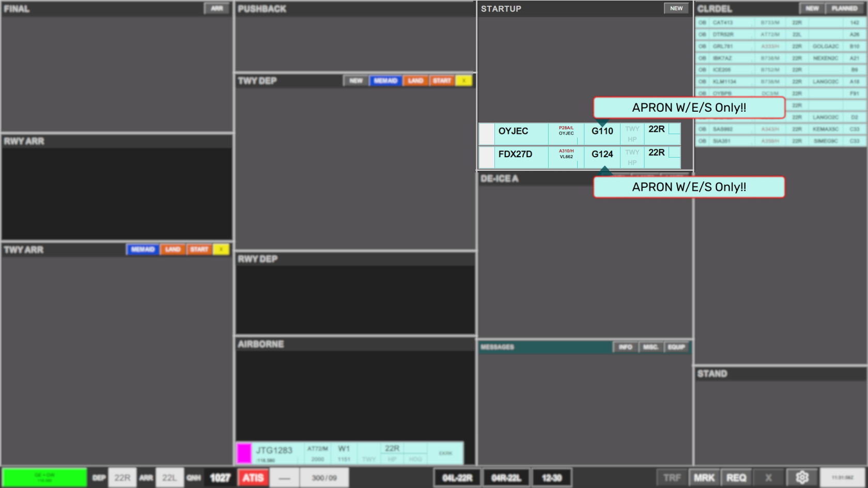Click the magenta marker on JTG1283 strip
This screenshot has height=488, width=868.
click(x=244, y=453)
